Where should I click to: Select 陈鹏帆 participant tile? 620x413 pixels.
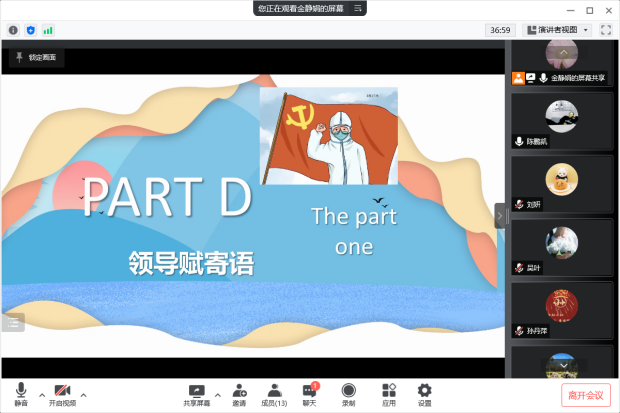pos(561,121)
